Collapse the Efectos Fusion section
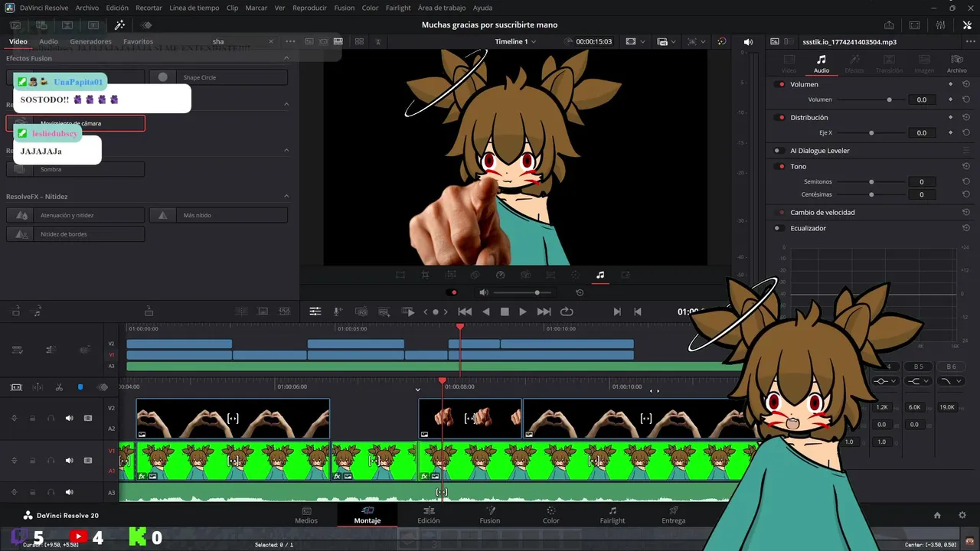Screen dimensions: 980x551 coord(286,58)
